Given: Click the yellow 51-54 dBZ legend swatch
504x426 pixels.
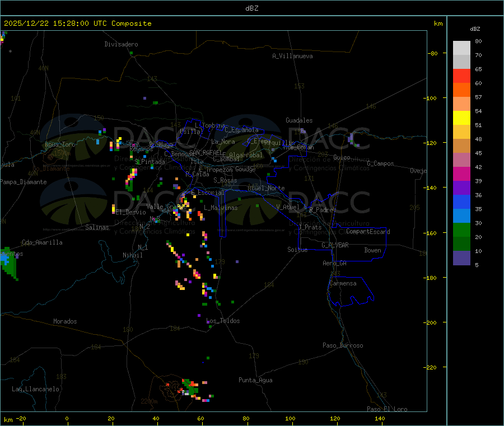Looking at the screenshot, I should point(461,118).
